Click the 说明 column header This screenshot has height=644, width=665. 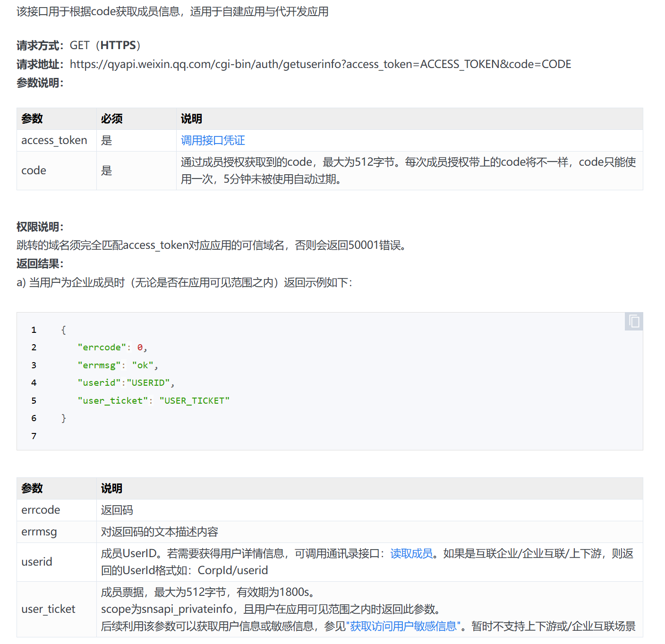(191, 119)
